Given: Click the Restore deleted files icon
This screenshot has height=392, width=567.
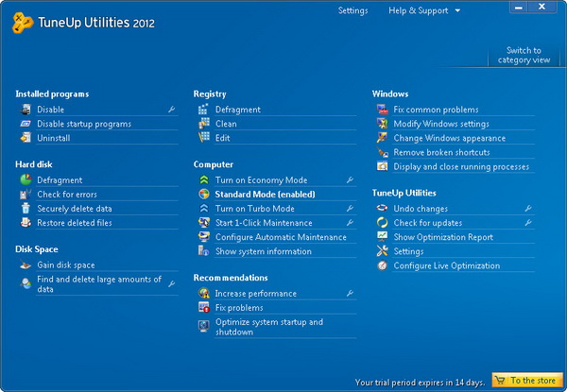Looking at the screenshot, I should coord(26,223).
